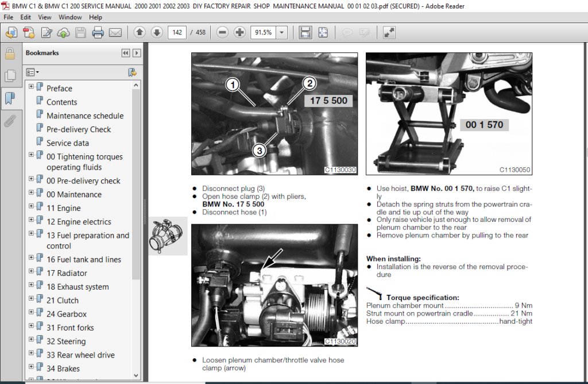Viewport: 588px width, 384px height.
Task: Click the security lock sidebar icon
Action: pos(10,53)
